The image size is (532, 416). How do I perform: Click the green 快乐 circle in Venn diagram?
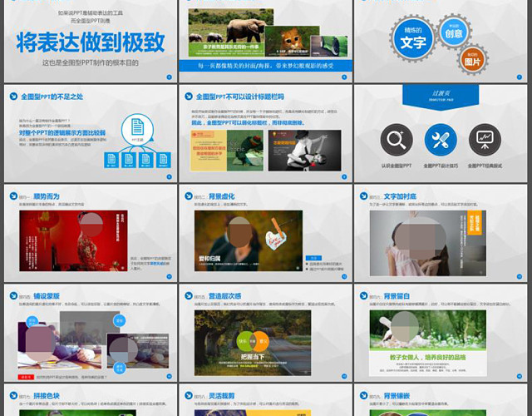click(244, 341)
